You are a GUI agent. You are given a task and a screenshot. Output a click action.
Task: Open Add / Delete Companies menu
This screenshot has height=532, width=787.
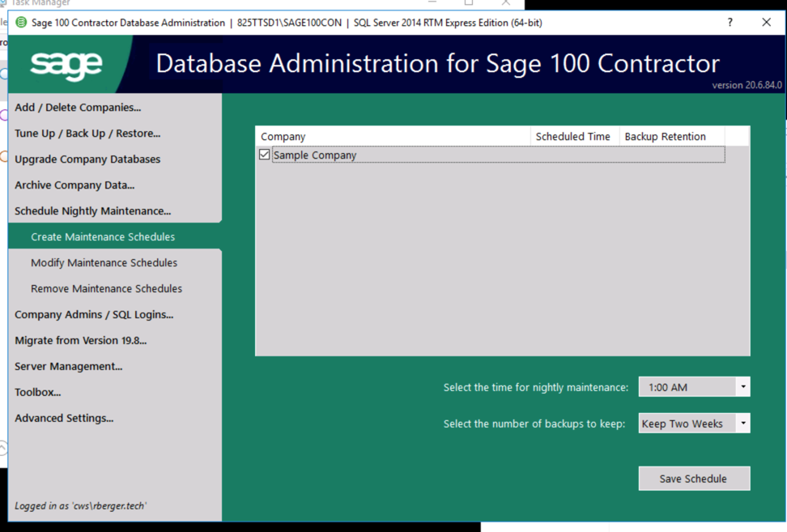click(x=78, y=108)
